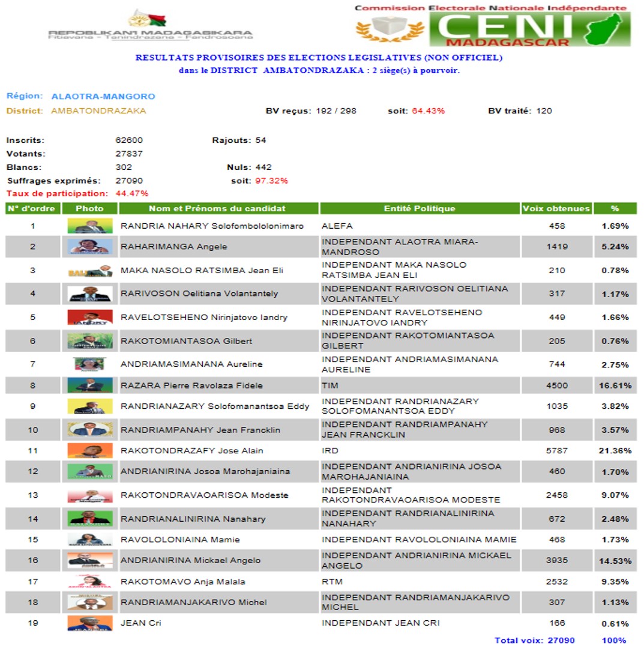644x649 pixels.
Task: Click the order number 19
Action: [32, 623]
